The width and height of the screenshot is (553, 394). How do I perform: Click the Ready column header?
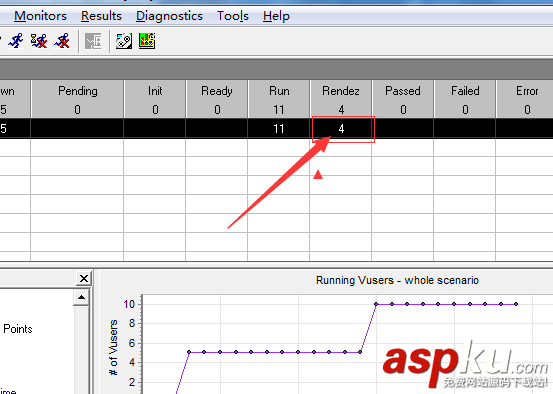pos(217,99)
